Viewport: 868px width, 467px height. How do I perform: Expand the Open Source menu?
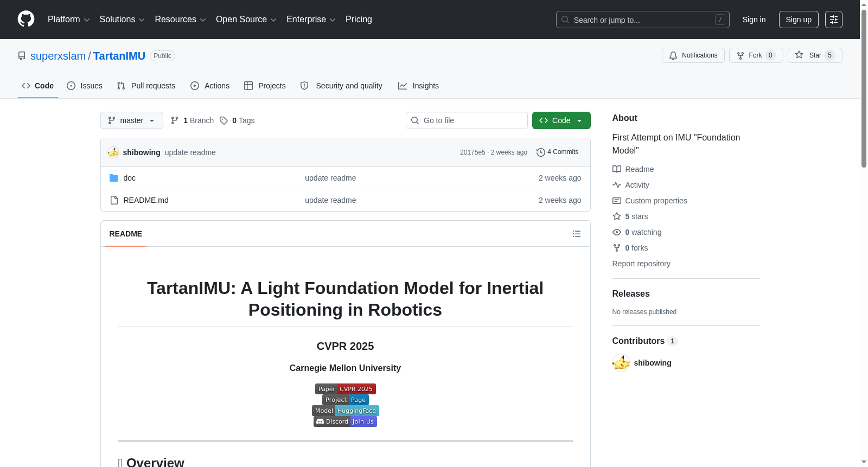click(246, 20)
